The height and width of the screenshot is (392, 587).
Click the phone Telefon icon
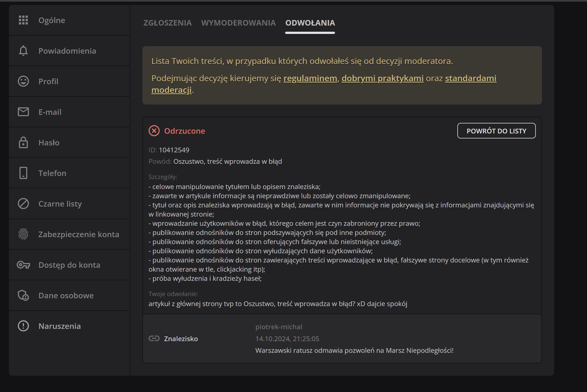23,173
